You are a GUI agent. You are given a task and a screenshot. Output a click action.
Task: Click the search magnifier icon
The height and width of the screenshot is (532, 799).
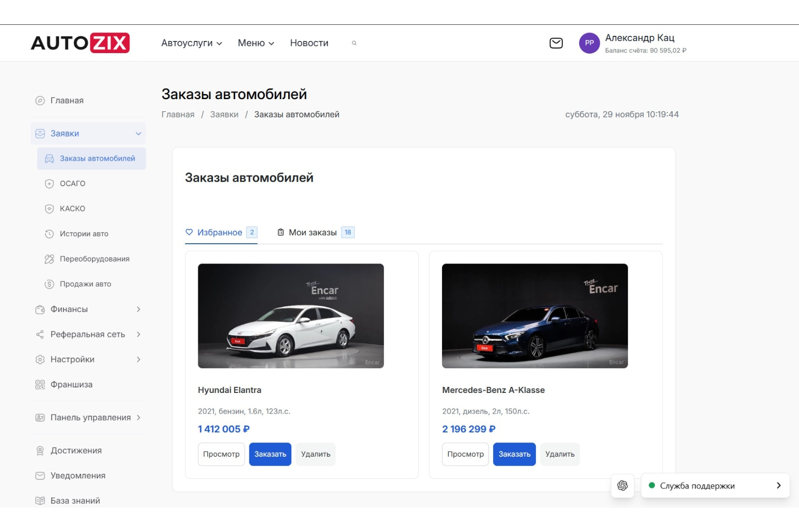[x=354, y=43]
